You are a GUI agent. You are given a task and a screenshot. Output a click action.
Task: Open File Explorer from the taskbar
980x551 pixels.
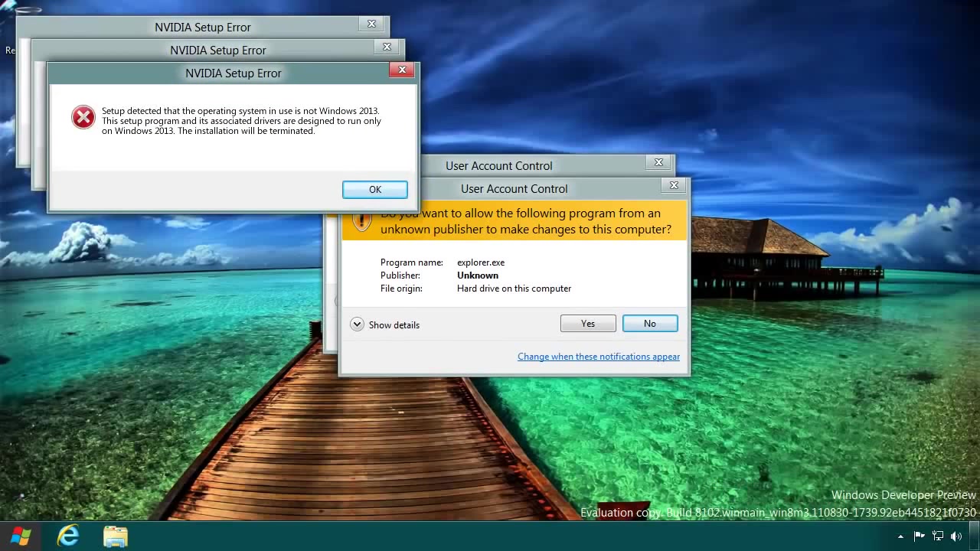click(x=115, y=536)
